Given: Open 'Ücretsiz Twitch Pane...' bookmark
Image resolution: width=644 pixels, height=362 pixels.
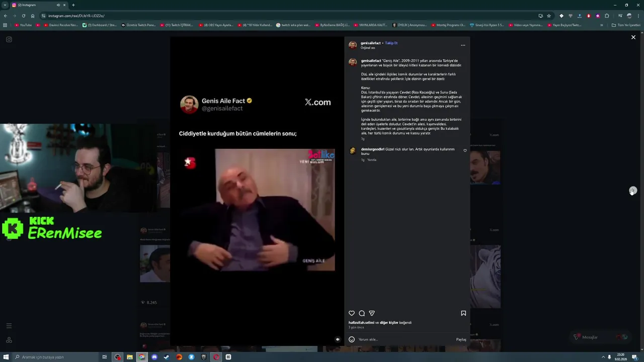Looking at the screenshot, I should [138, 25].
